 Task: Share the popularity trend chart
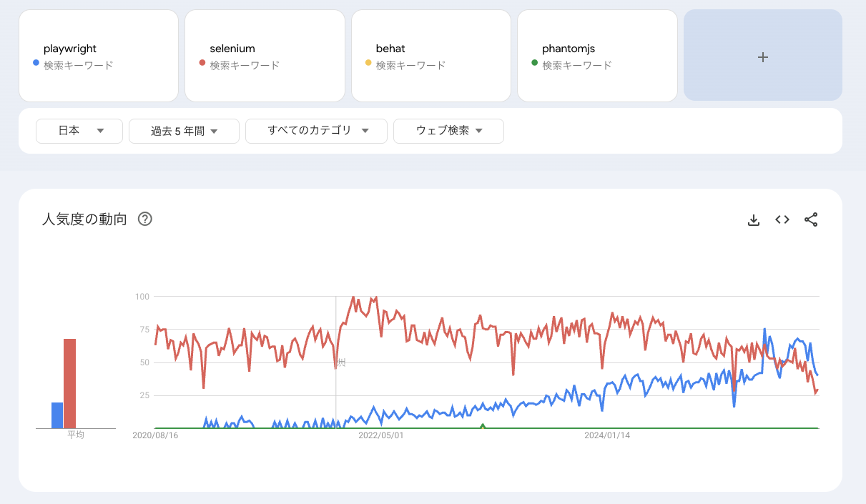tap(811, 220)
